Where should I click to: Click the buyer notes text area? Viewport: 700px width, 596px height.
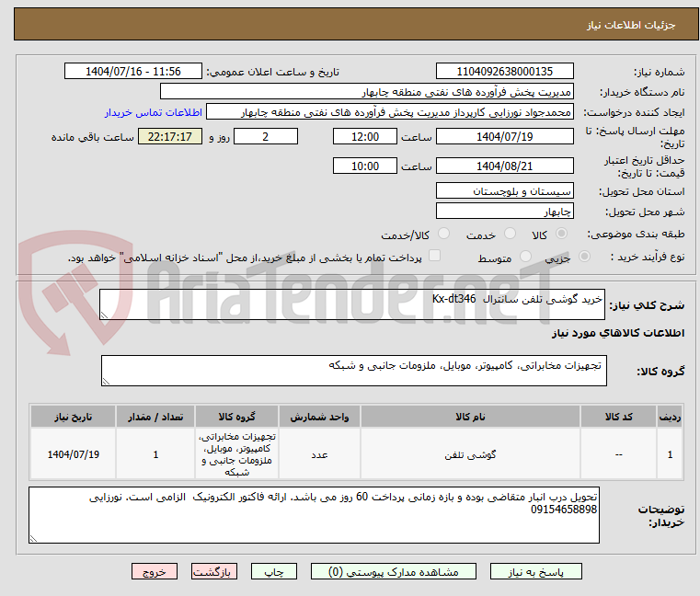[x=314, y=515]
